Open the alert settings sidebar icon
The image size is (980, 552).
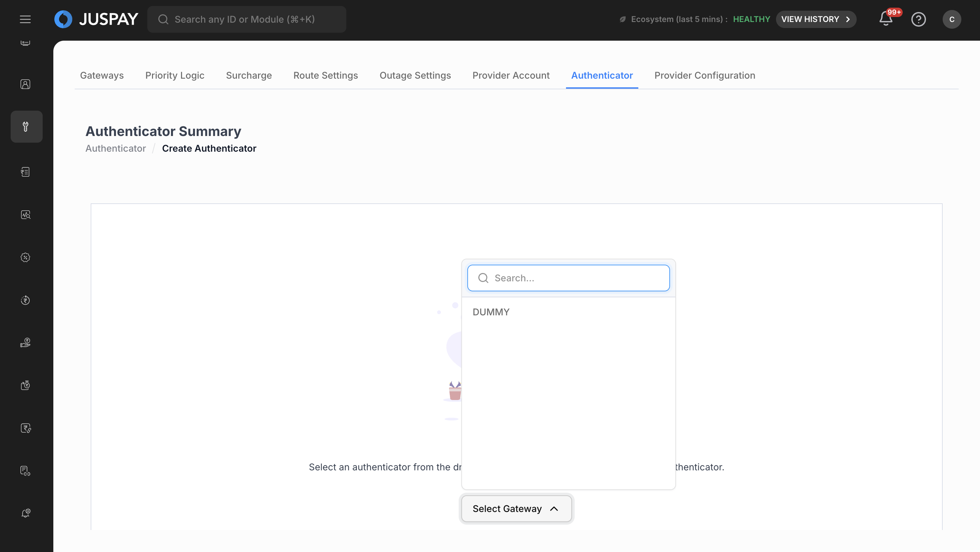pyautogui.click(x=25, y=513)
